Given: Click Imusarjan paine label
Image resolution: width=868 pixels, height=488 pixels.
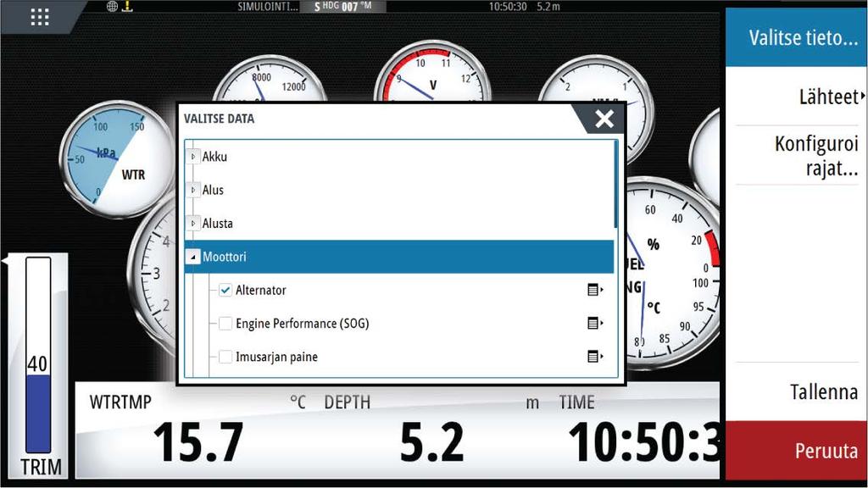Looking at the screenshot, I should coord(277,357).
